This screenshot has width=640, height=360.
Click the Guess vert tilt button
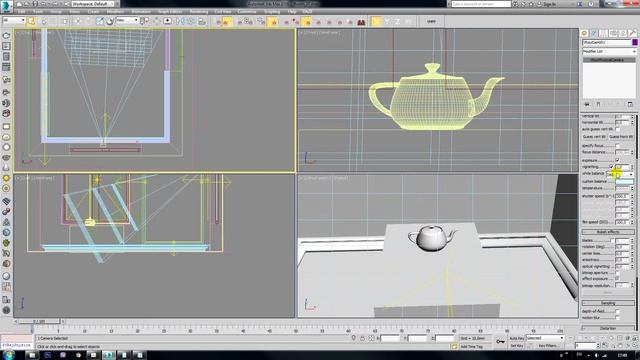(x=594, y=137)
